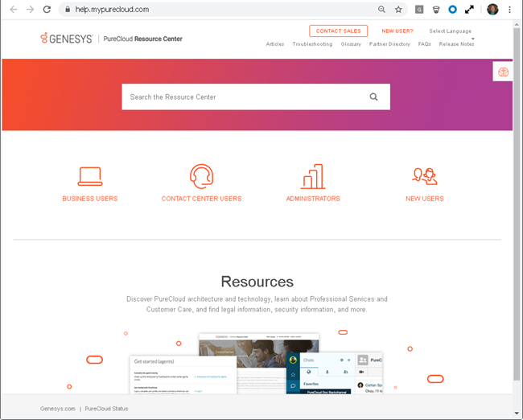Click the diagonal arrows extension icon
Viewport: 523px width, 420px height.
(x=469, y=10)
